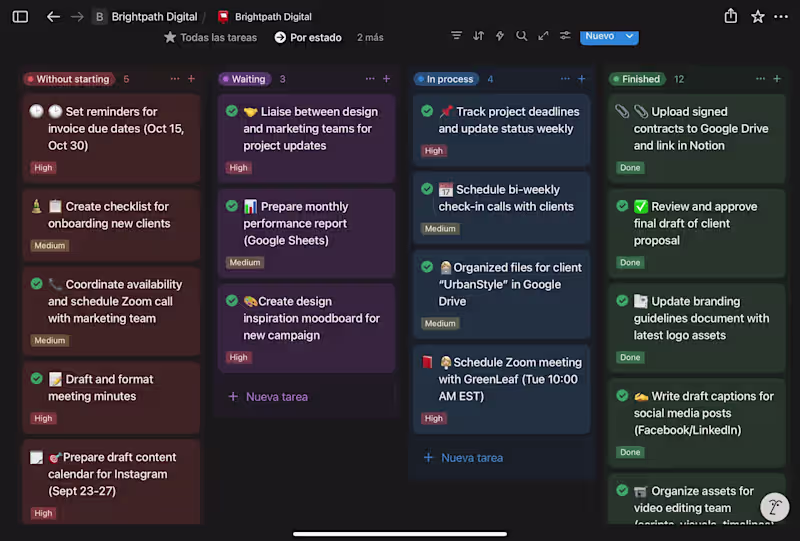Expand the 2 más hidden views
800x541 pixels.
point(370,37)
